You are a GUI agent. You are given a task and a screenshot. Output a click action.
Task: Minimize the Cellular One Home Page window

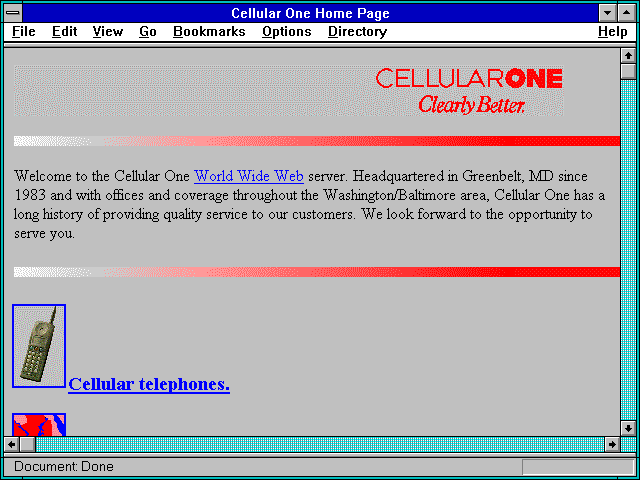pyautogui.click(x=607, y=13)
